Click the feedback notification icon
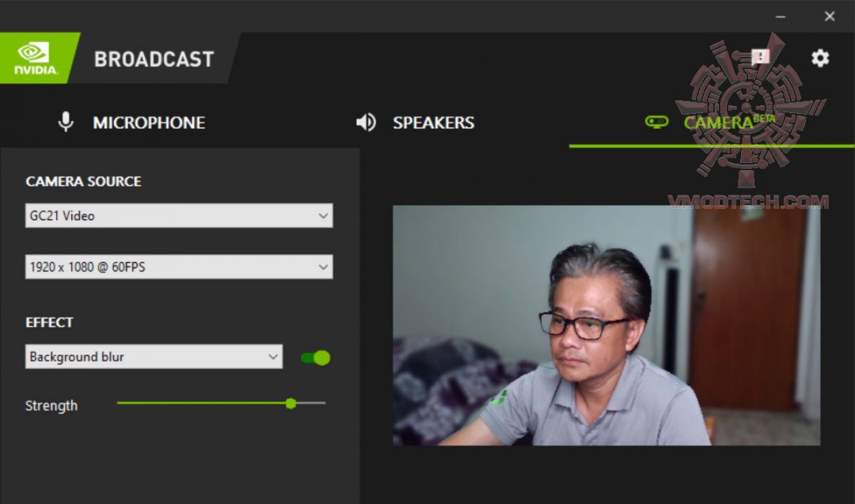Screen dimensions: 855x504 tap(760, 57)
